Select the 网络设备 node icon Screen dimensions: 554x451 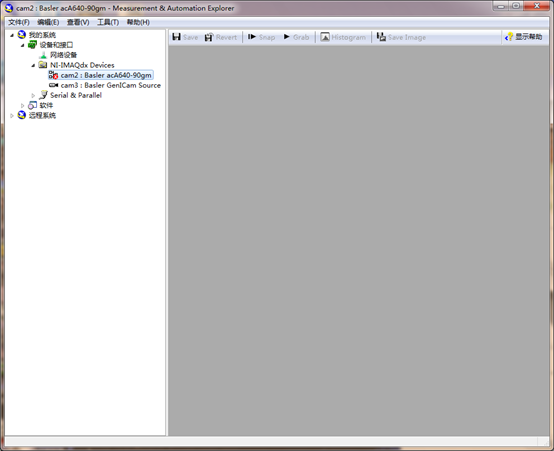43,55
